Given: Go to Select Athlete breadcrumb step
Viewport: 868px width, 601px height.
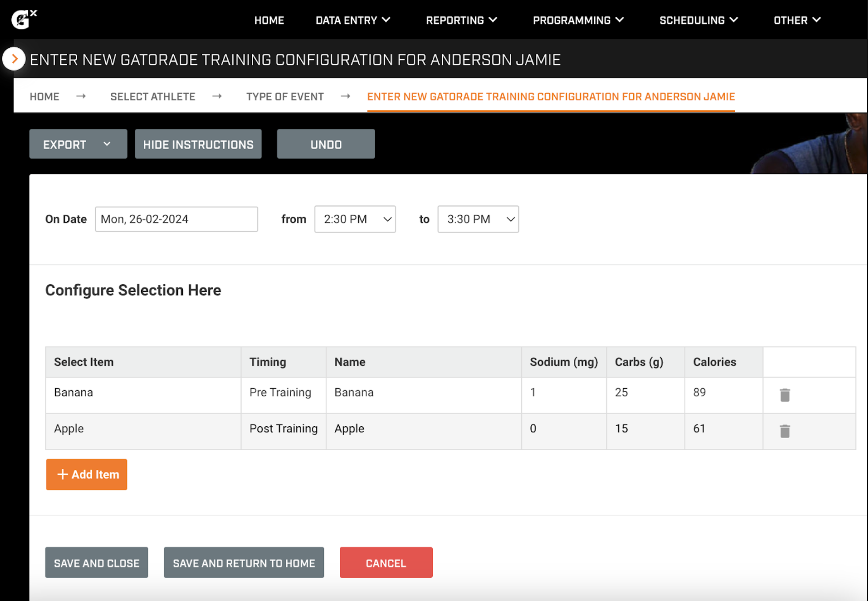Looking at the screenshot, I should point(153,96).
